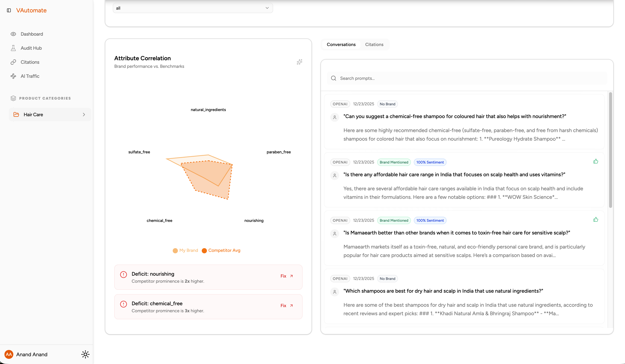Viewport: 625px width, 364px height.
Task: Click the Anand Anand profile avatar
Action: [x=9, y=354]
